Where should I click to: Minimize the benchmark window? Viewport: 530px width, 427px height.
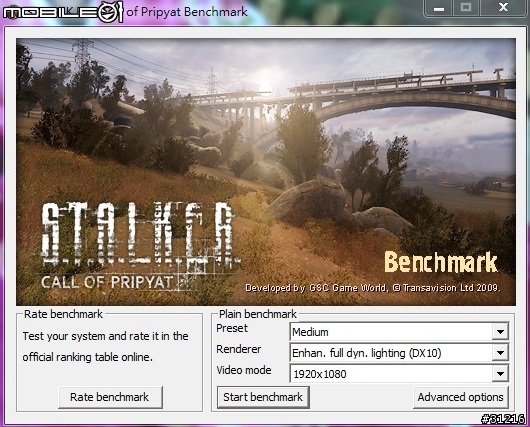coord(438,8)
